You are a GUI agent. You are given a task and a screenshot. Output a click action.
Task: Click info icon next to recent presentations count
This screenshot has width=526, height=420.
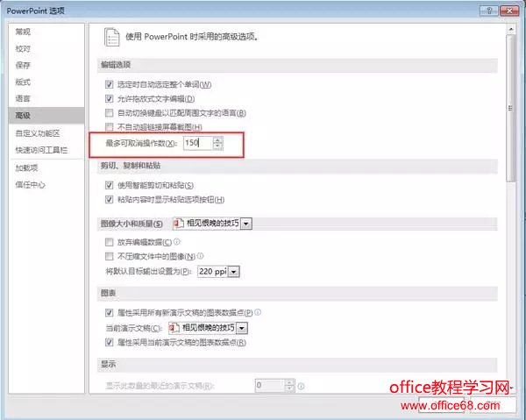302,387
